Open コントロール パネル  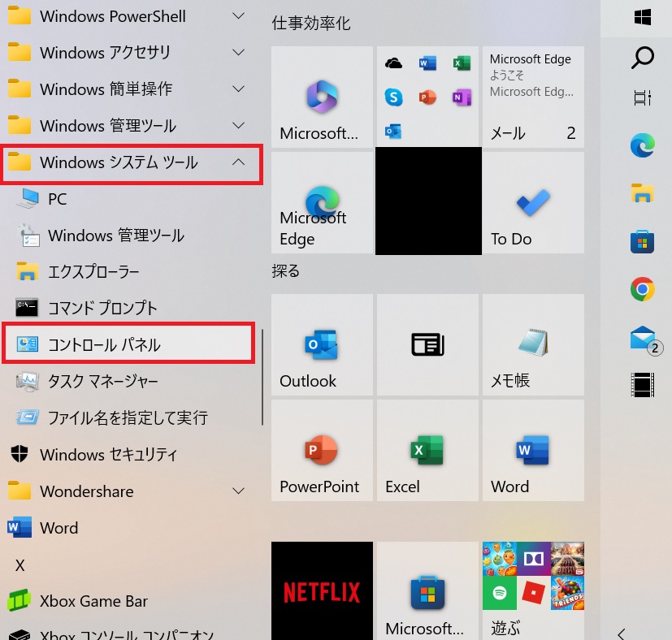[128, 344]
